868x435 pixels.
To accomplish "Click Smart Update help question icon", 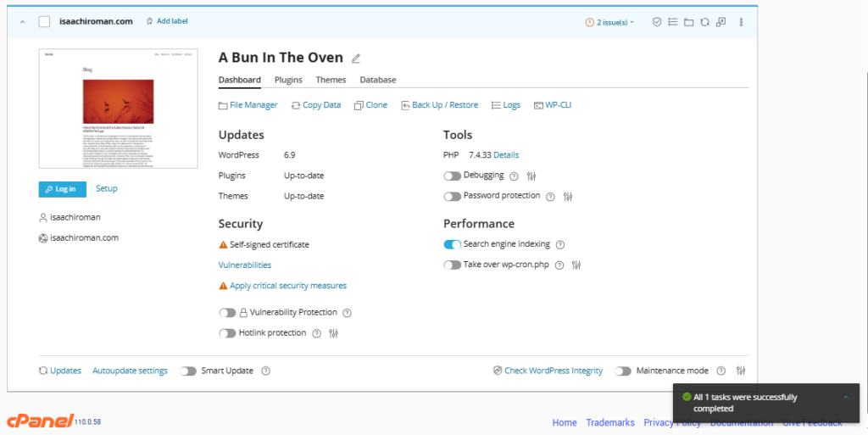I will click(x=265, y=371).
